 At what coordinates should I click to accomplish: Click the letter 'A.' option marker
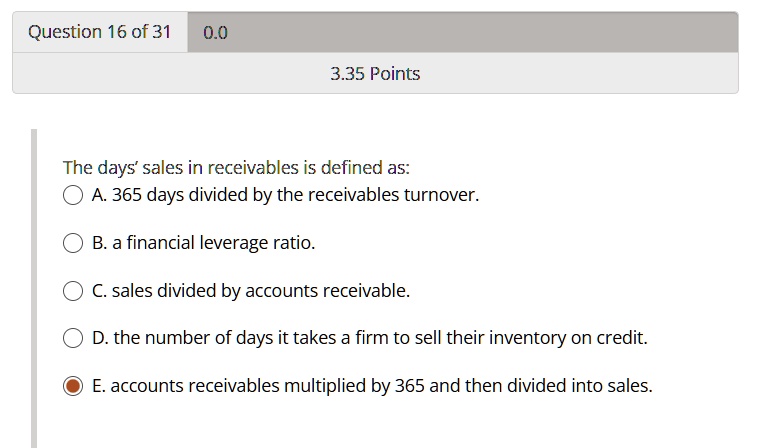pos(99,195)
